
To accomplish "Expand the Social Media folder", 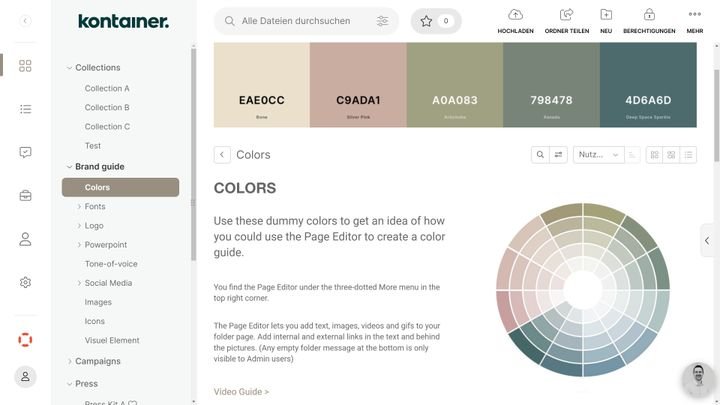I will (79, 283).
